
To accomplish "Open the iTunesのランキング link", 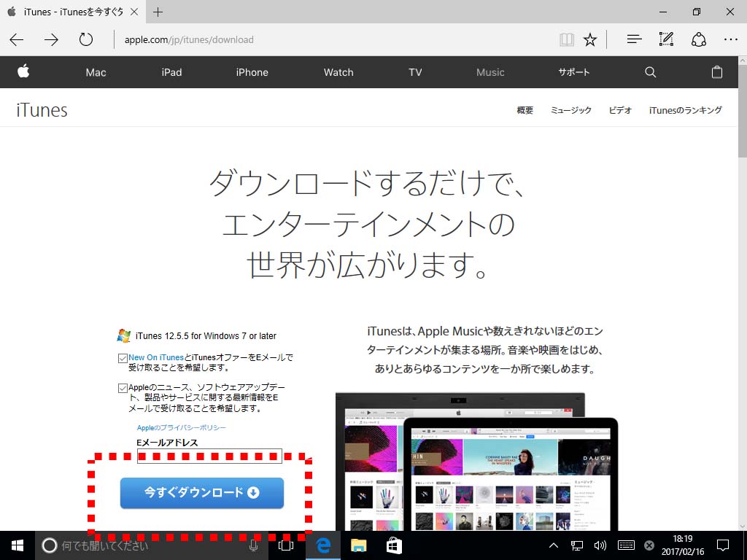I will coord(685,110).
